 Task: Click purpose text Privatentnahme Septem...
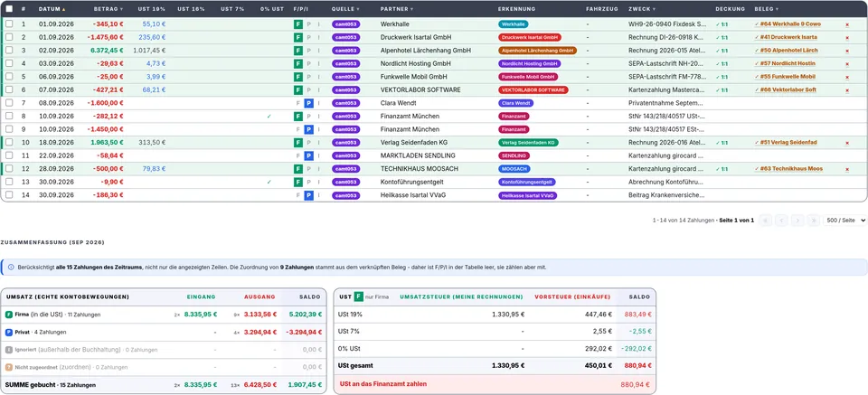666,103
